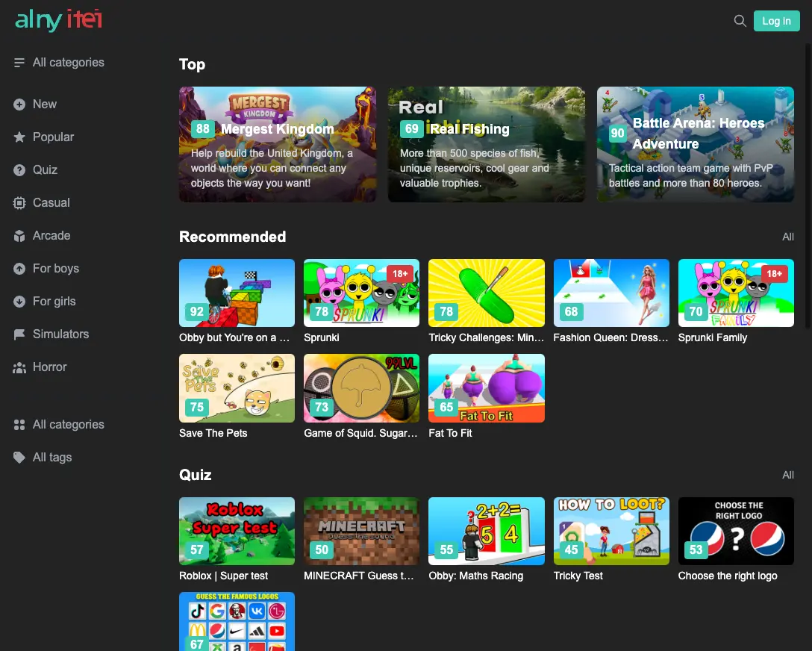Screen dimensions: 812x651
Task: Click the Log in button
Action: tap(776, 21)
